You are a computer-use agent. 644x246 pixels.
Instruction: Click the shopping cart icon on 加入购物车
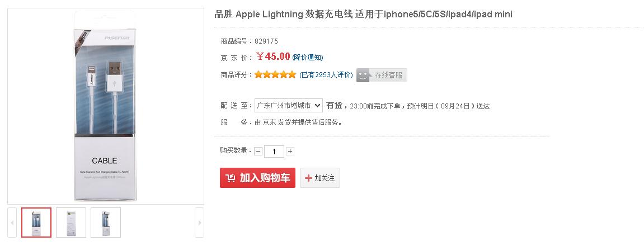(231, 178)
